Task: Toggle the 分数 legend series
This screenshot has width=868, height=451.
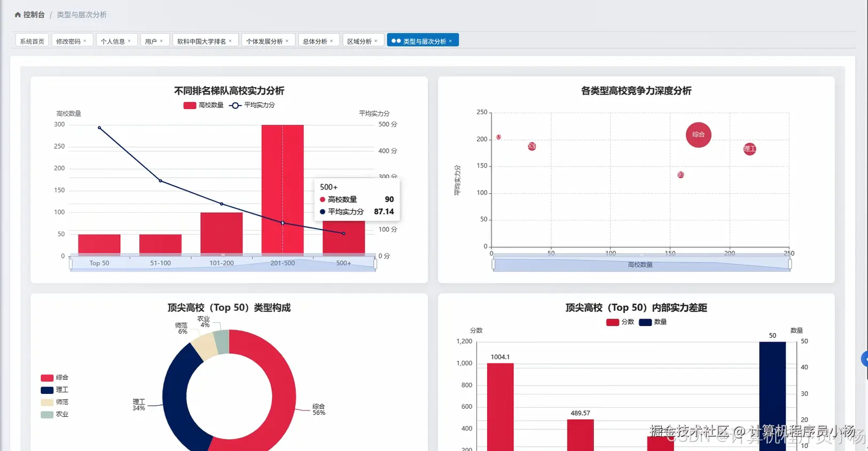Action: [x=620, y=322]
